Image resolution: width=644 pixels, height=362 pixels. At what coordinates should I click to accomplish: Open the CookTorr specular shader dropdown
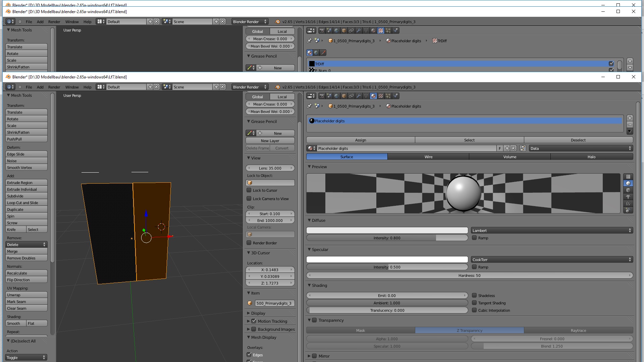click(552, 259)
